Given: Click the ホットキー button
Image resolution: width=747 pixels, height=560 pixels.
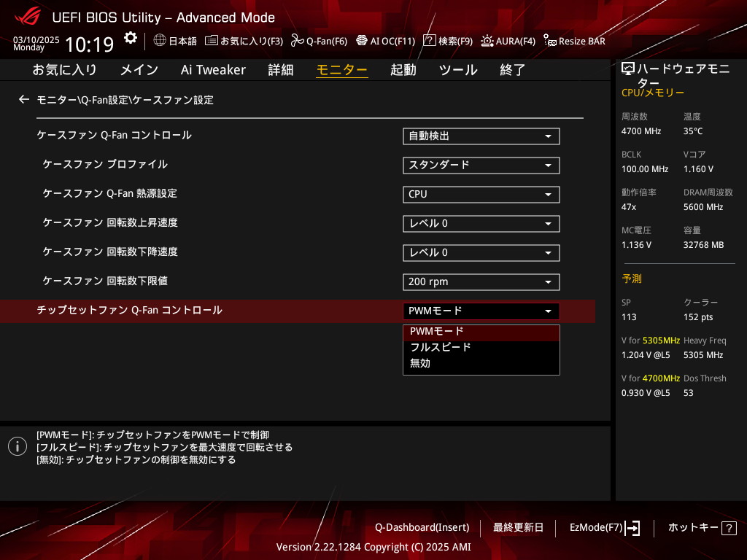Looking at the screenshot, I should [x=703, y=528].
